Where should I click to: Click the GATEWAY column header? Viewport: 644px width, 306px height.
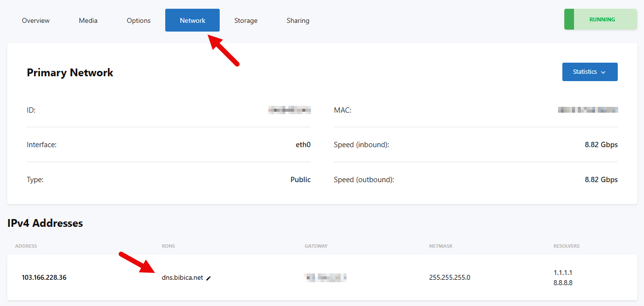pyautogui.click(x=316, y=246)
